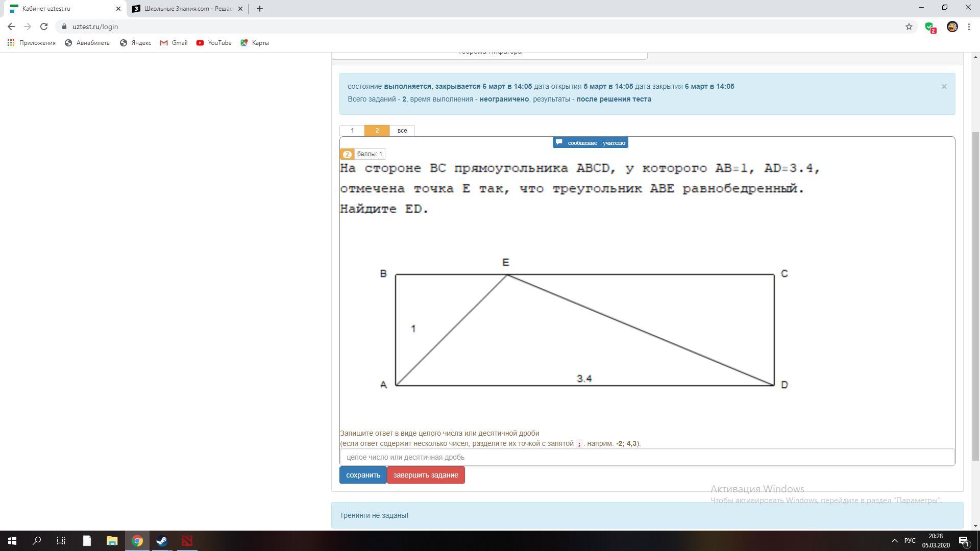Open the Dota 2 taskbar icon

pyautogui.click(x=187, y=541)
